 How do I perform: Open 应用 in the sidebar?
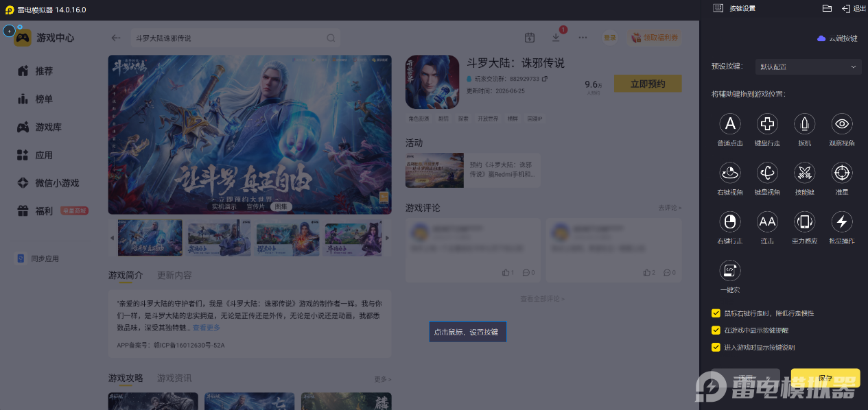click(x=44, y=156)
